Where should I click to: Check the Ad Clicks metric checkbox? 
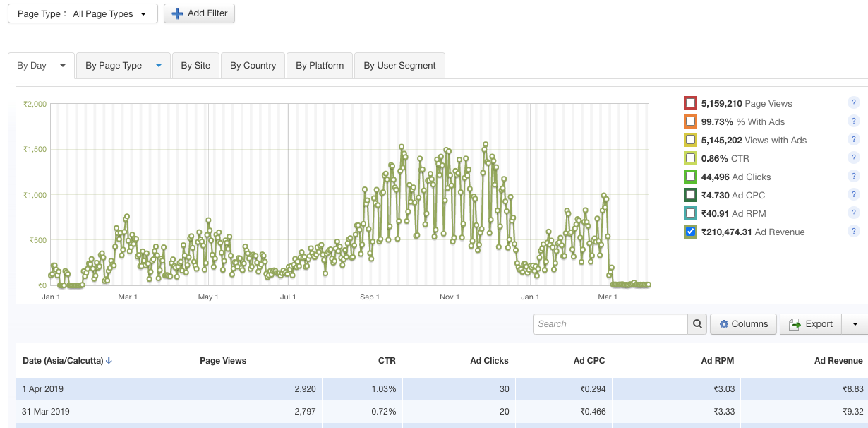coord(689,176)
